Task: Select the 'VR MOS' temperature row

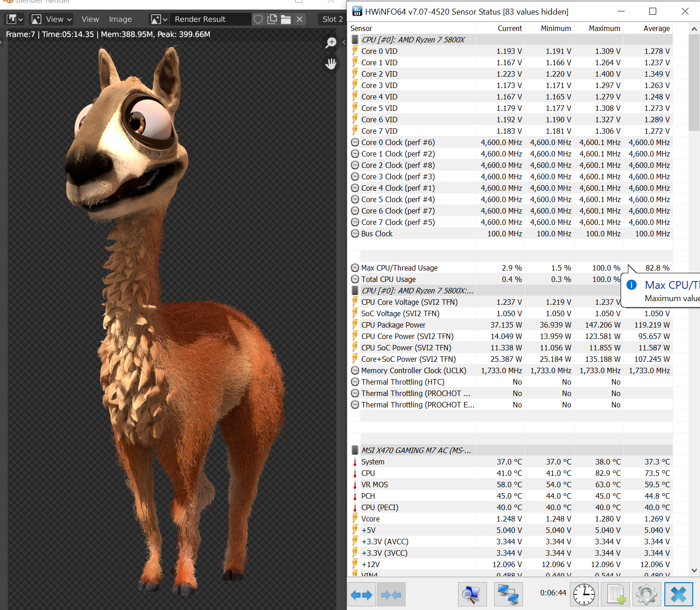Action: (510, 485)
